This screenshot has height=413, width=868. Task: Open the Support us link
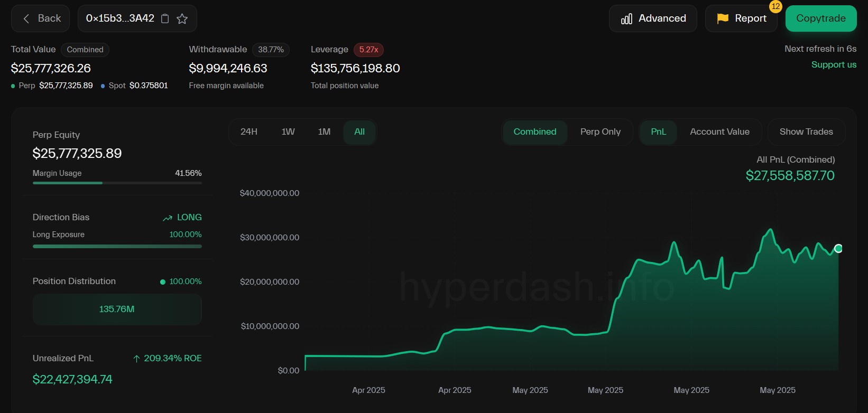pos(834,64)
